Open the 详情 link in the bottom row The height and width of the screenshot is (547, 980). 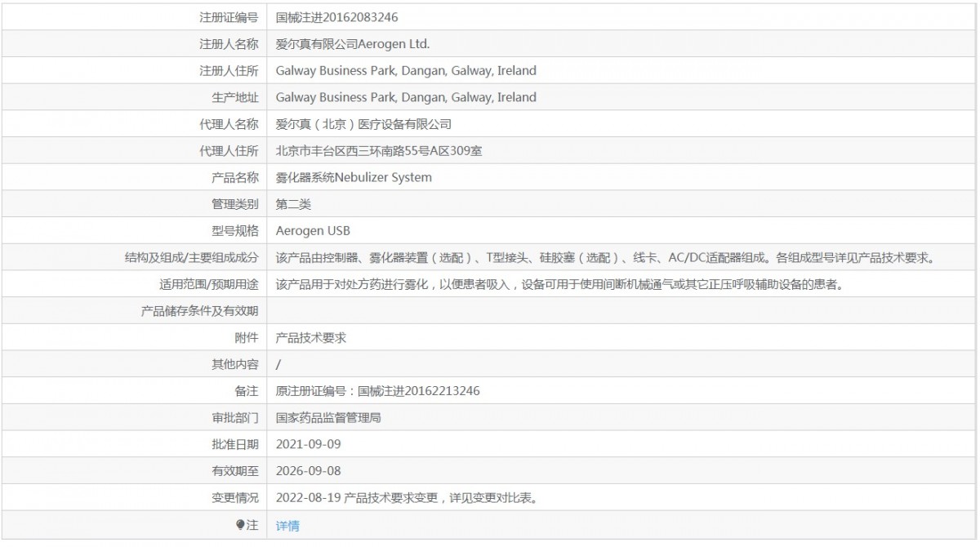[x=287, y=526]
